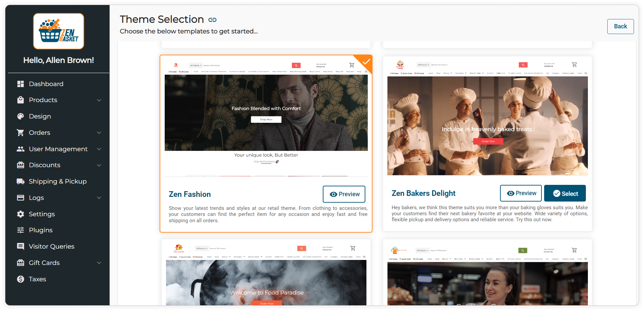This screenshot has width=644, height=311.
Task: Click the Plugins sliders icon
Action: click(20, 230)
